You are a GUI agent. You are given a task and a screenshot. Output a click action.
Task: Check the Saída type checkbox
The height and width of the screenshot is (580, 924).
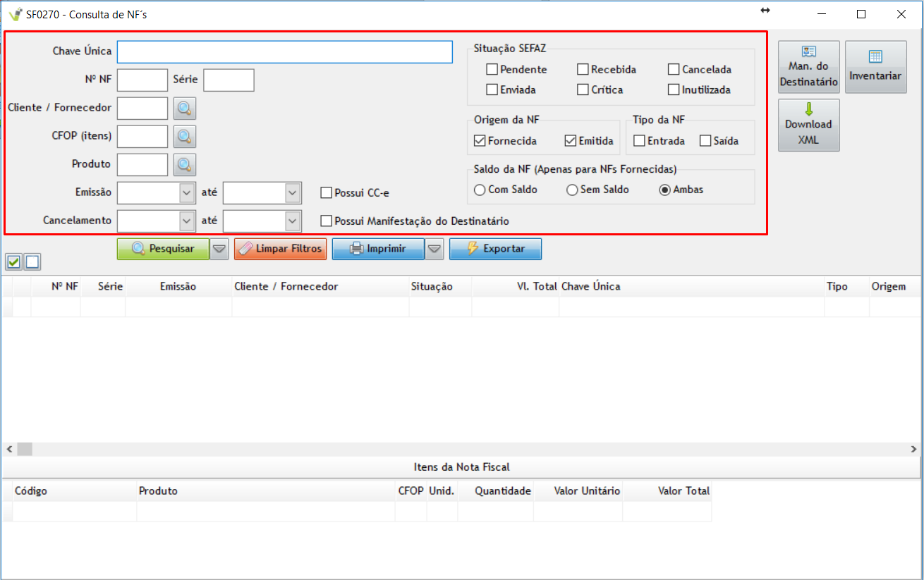point(705,141)
